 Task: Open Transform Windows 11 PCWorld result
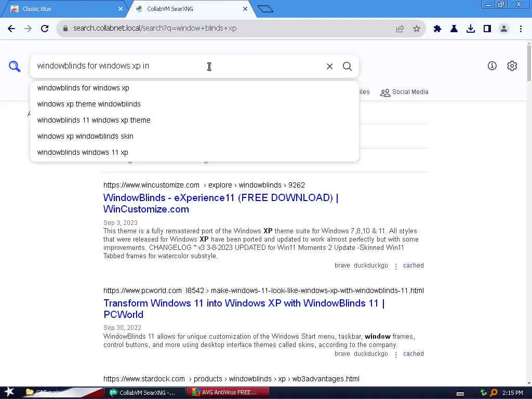[244, 309]
